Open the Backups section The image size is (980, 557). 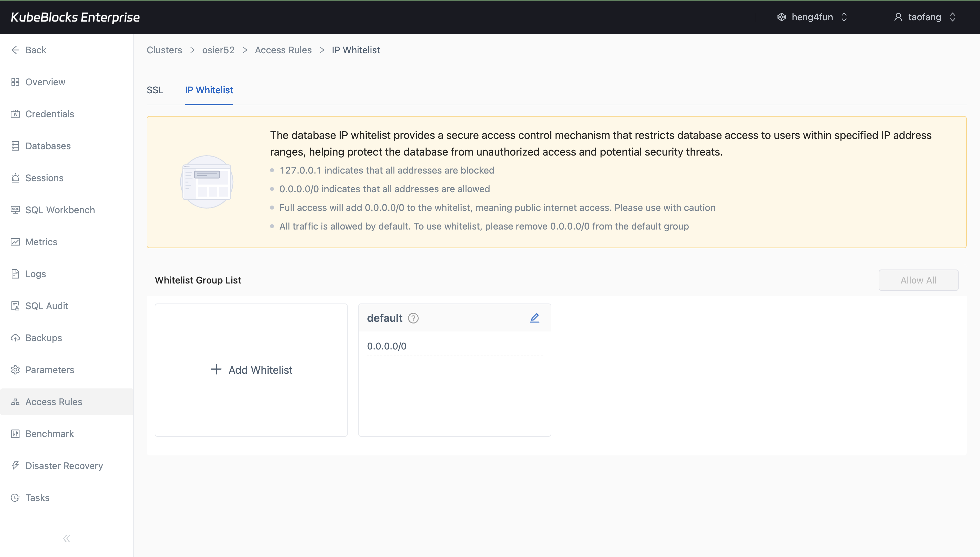click(x=43, y=337)
